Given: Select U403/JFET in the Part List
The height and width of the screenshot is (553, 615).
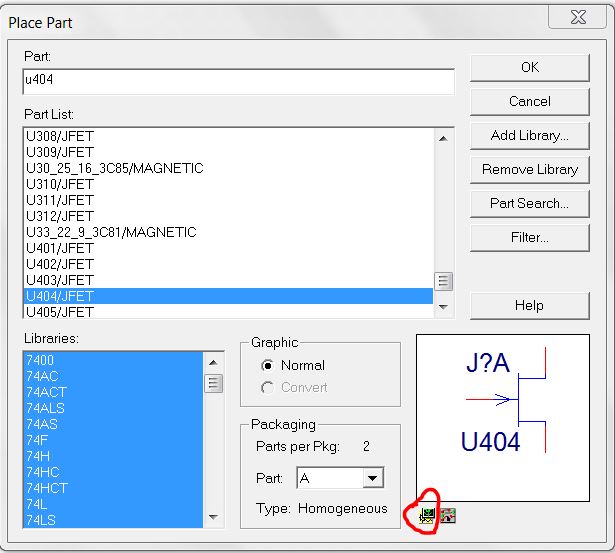Looking at the screenshot, I should (60, 280).
